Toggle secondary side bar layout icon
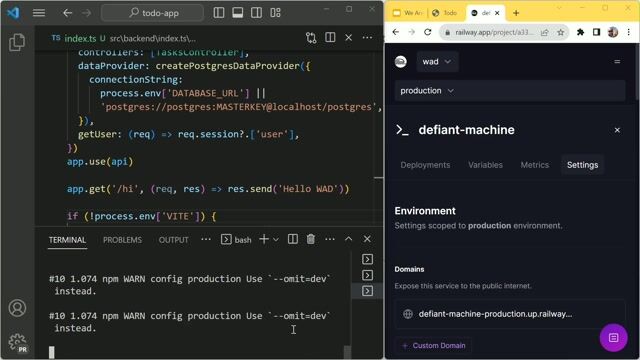The image size is (640, 360). click(256, 13)
